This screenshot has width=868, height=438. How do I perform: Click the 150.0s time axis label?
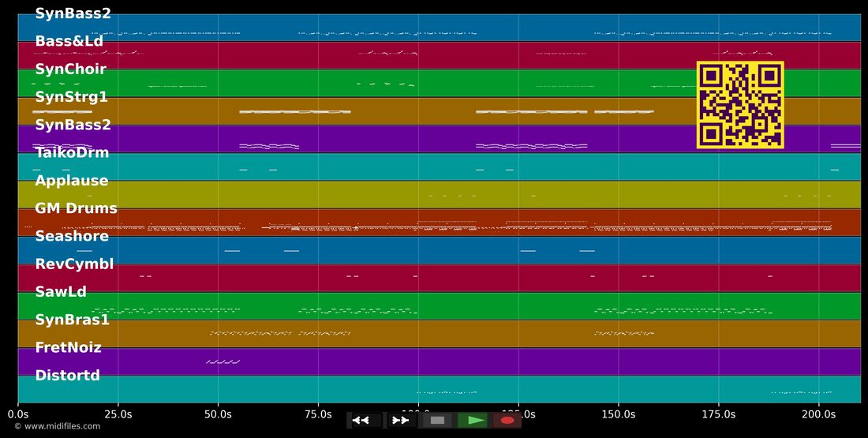619,414
